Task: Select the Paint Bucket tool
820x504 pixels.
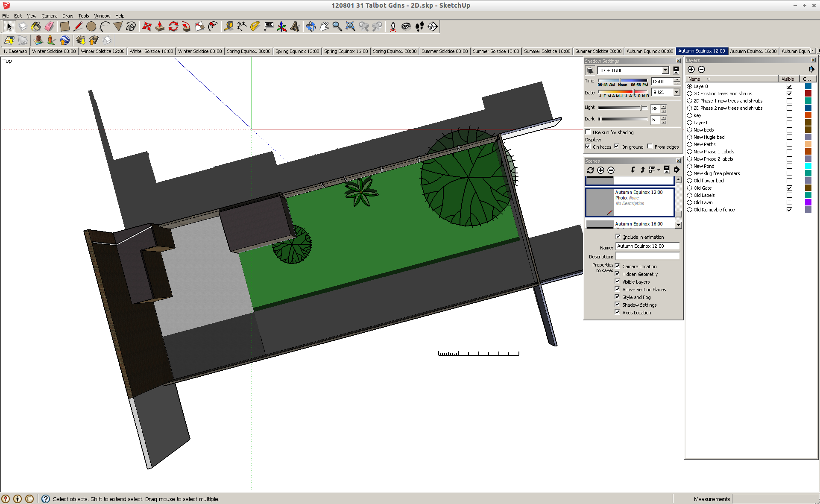Action: (36, 26)
